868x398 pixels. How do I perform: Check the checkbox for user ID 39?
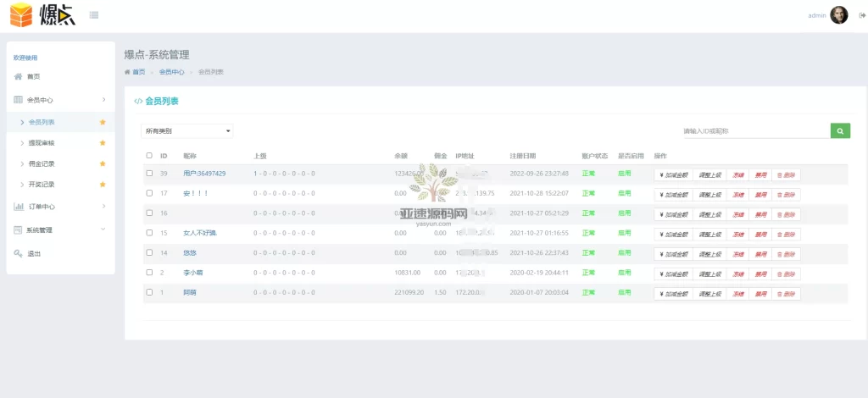coord(149,173)
